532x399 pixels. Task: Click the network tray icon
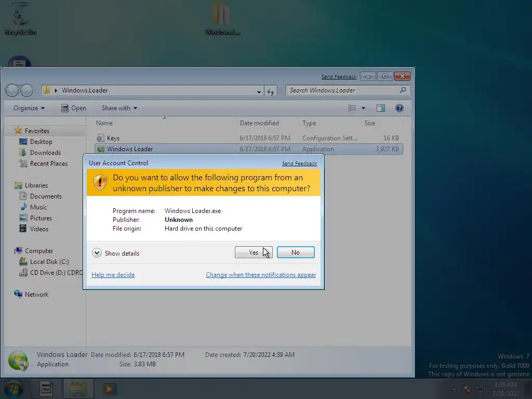click(480, 389)
